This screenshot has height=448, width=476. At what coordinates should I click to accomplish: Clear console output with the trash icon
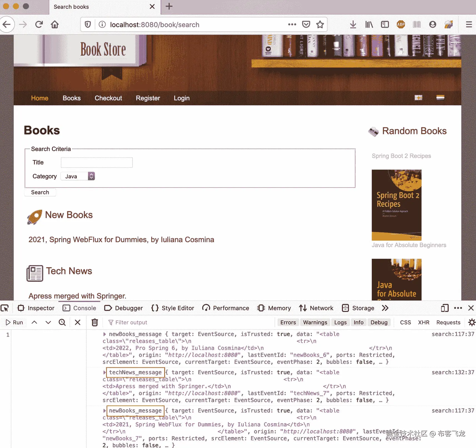pos(94,322)
